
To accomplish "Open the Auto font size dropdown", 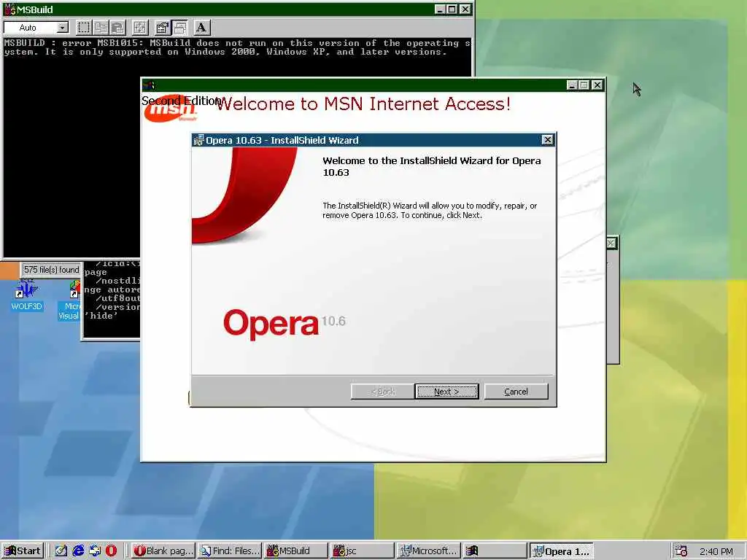I will pyautogui.click(x=63, y=28).
